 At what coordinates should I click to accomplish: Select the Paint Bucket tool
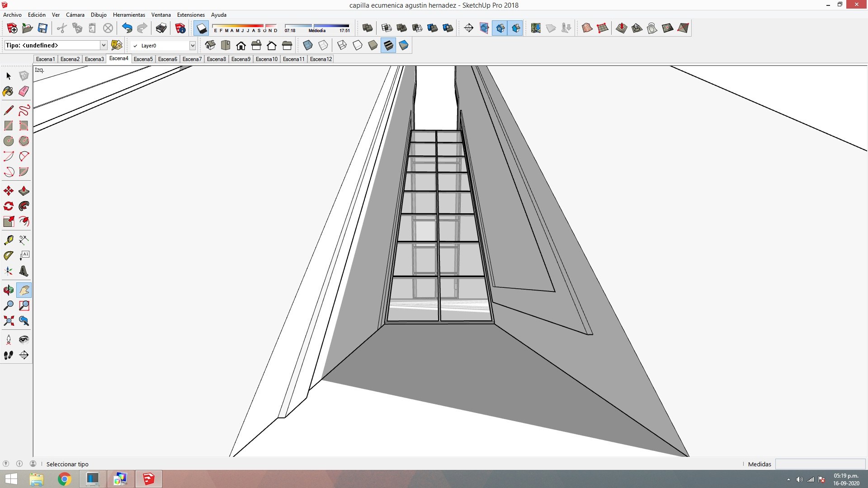click(8, 92)
